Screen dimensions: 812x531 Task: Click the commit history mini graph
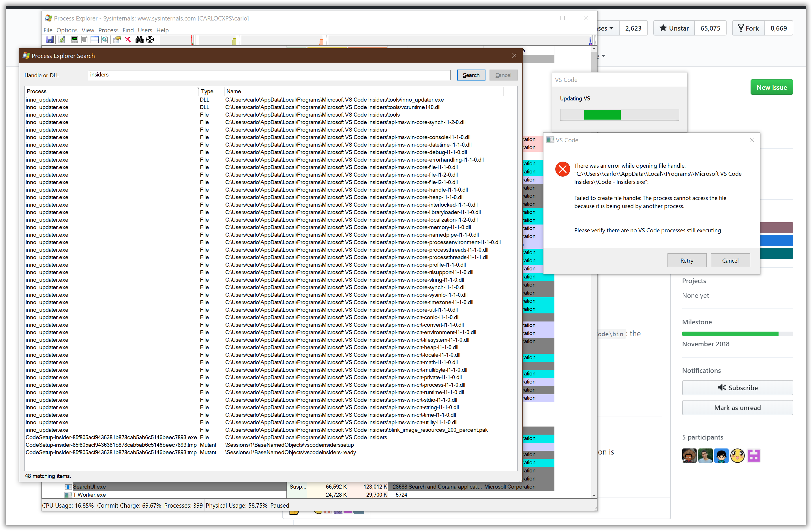click(217, 40)
